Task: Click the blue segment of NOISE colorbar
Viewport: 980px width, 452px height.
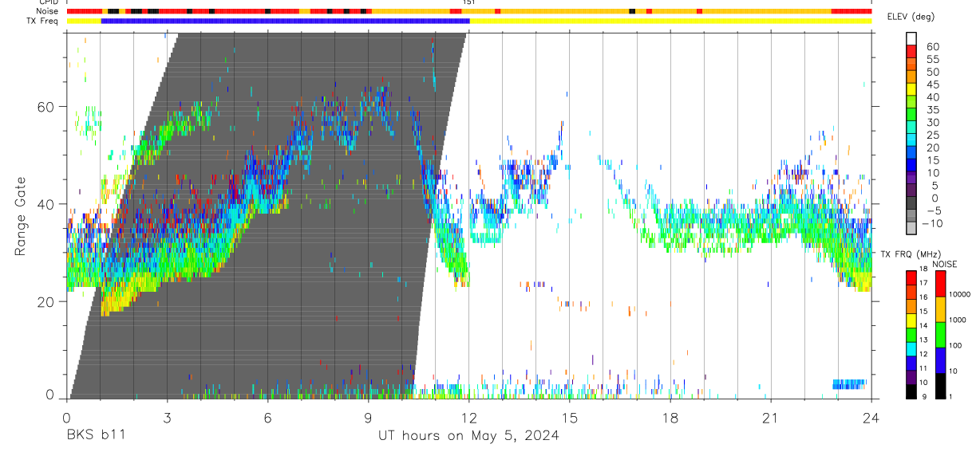Action: pyautogui.click(x=941, y=360)
